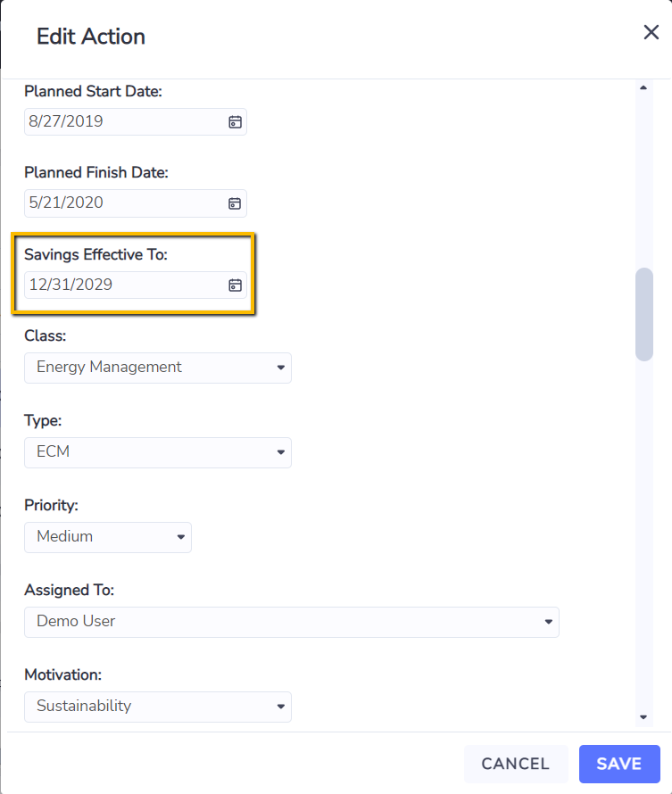Click the vertical scrollbar thumb
This screenshot has height=794, width=672.
click(644, 314)
